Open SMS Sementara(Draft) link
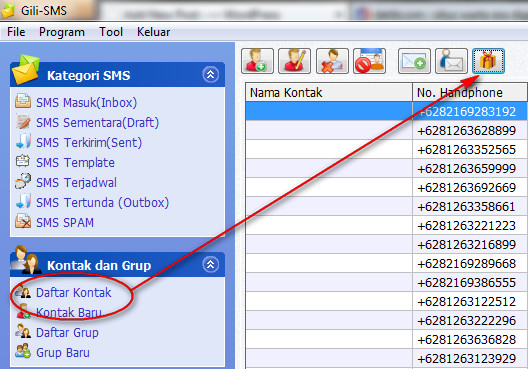This screenshot has height=369, width=528. (97, 123)
